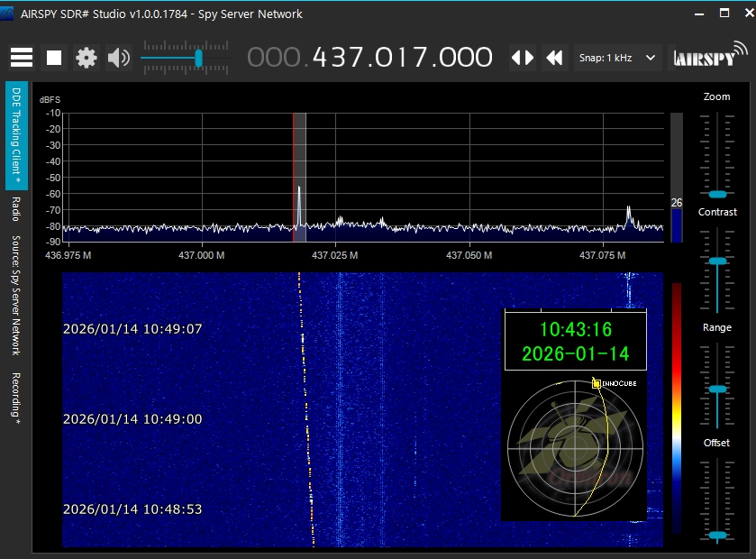Open the Snap: 1 kHz dropdown

coord(617,58)
